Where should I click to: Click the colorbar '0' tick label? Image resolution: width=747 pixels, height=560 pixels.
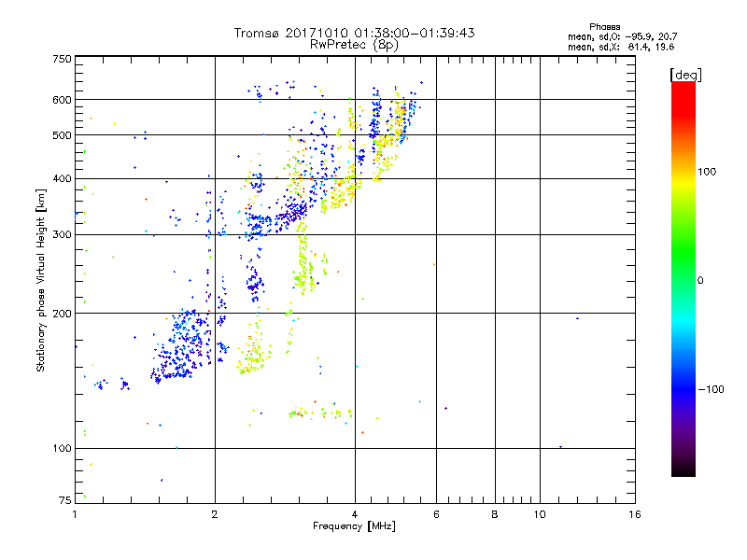click(700, 281)
